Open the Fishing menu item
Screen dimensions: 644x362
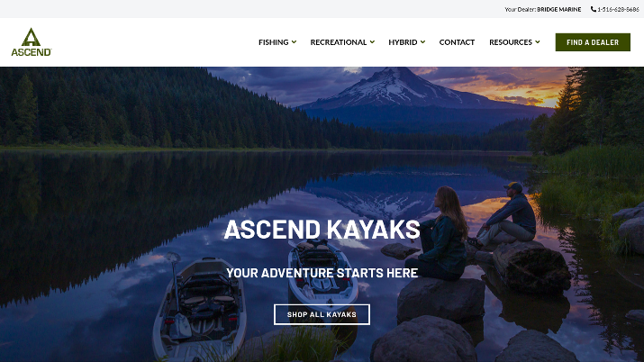tap(274, 42)
